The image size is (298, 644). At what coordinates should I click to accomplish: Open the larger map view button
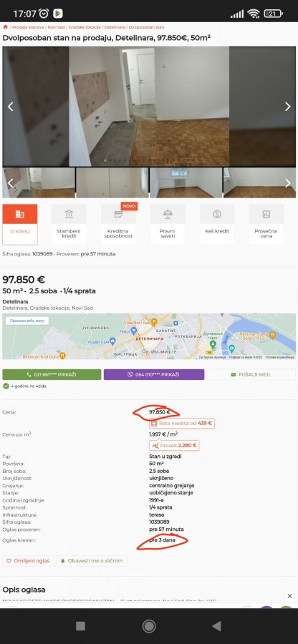click(27, 321)
